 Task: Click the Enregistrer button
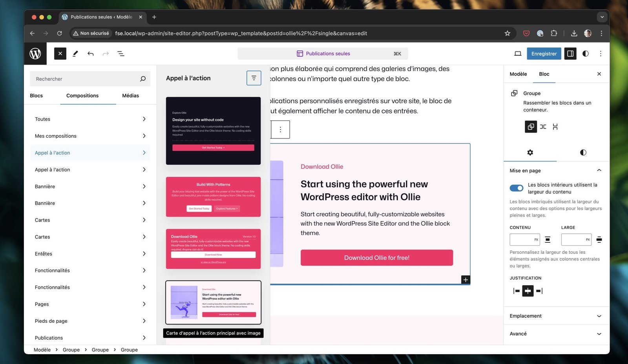pyautogui.click(x=544, y=53)
